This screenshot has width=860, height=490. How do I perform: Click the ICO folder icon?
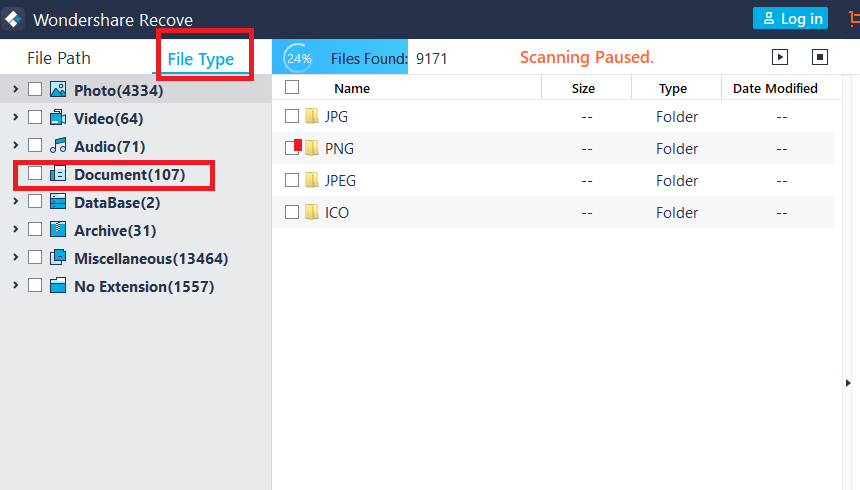(312, 212)
